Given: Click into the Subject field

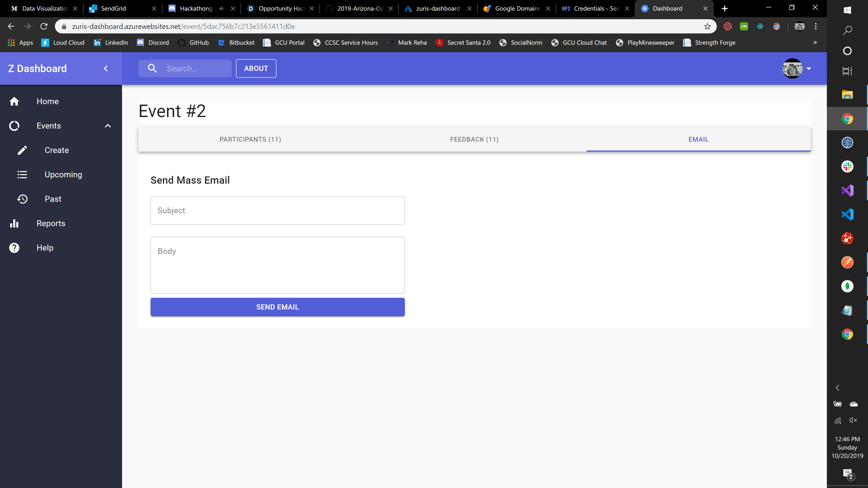Looking at the screenshot, I should click(x=277, y=211).
